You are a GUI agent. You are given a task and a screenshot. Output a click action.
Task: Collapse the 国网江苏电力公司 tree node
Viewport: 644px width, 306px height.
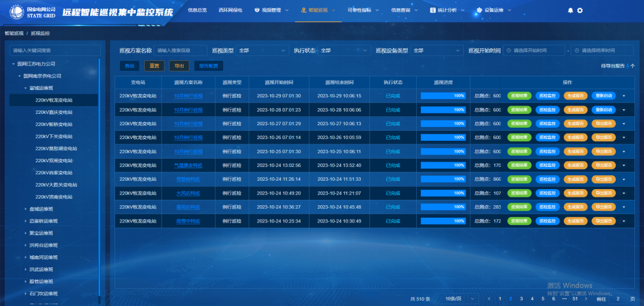13,64
